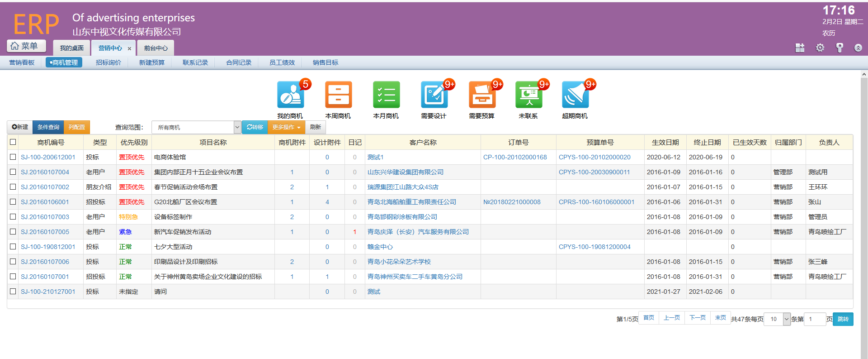868x359 pixels.
Task: Check the row SJ.20160107002 checkbox
Action: click(x=13, y=187)
